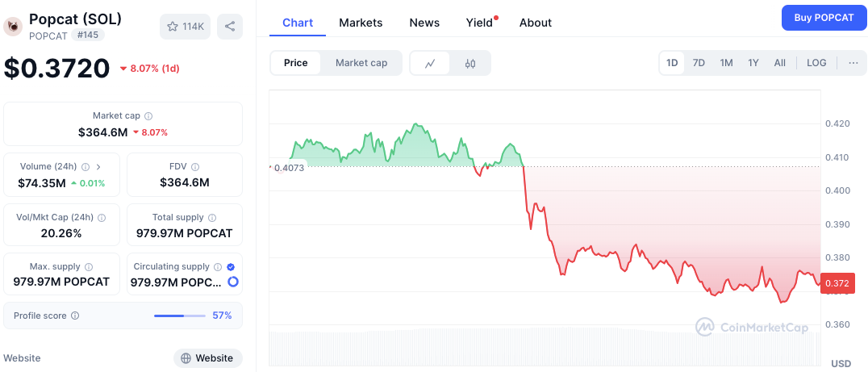Click the share icon button
868x372 pixels.
pos(230,27)
